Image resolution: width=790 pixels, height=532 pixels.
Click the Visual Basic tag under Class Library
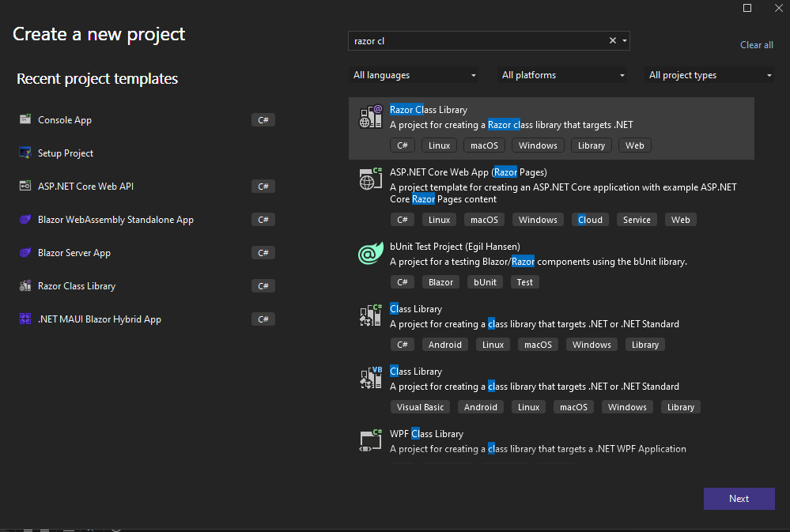pyautogui.click(x=420, y=407)
